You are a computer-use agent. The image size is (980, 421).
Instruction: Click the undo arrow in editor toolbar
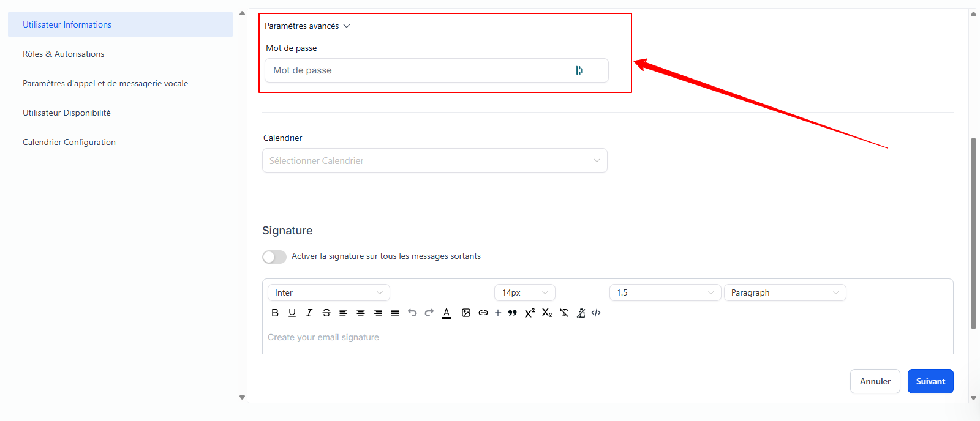[x=412, y=313]
